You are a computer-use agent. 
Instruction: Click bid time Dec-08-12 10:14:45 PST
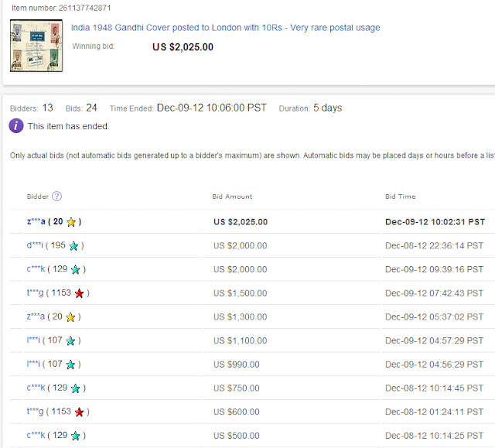pos(434,388)
